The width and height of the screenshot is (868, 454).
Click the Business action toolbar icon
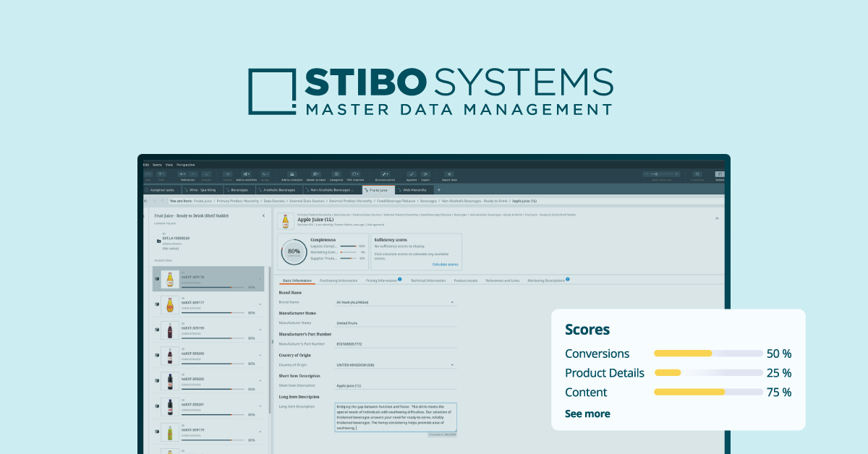pos(385,174)
